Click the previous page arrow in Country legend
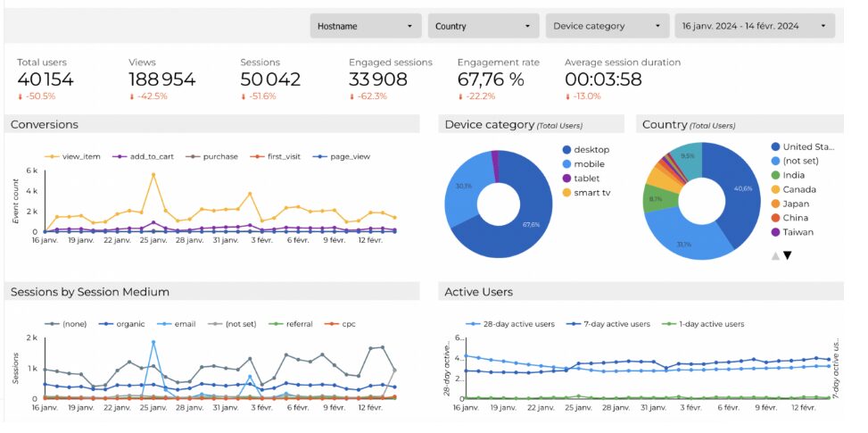The height and width of the screenshot is (433, 868). tap(774, 255)
